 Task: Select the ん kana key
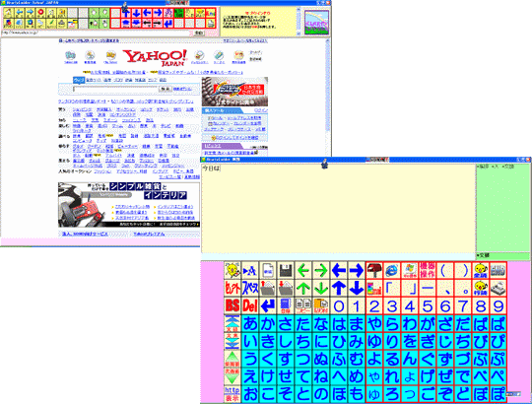tap(410, 359)
